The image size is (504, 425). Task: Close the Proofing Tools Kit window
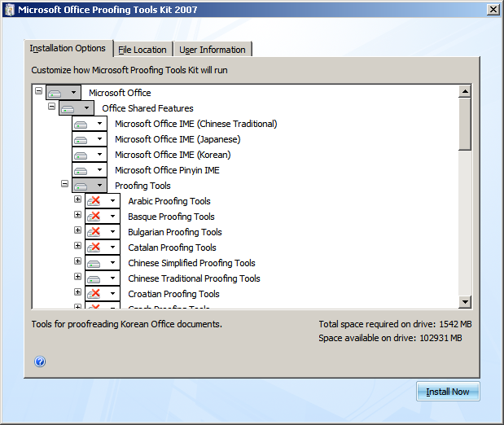coord(493,10)
